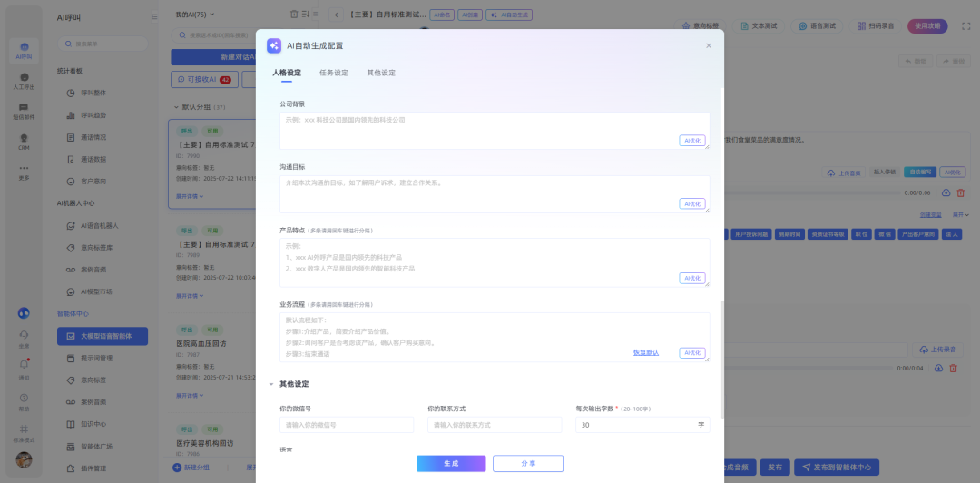Click 上传录音 button behind dialog

click(937, 350)
